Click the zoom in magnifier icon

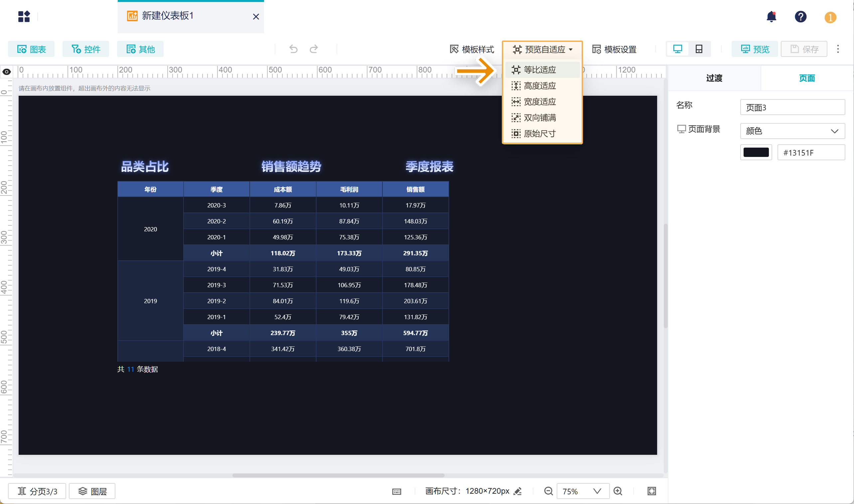coord(618,491)
